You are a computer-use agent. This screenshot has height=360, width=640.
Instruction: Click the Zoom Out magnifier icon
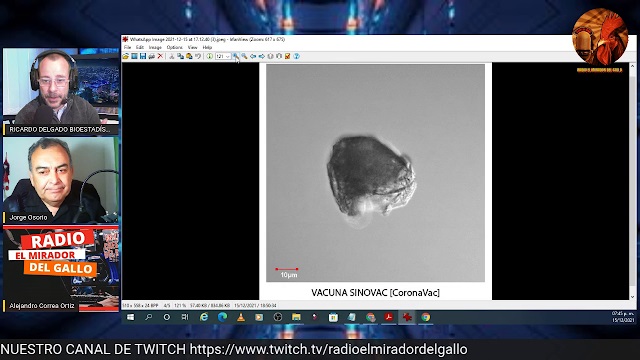click(x=244, y=56)
